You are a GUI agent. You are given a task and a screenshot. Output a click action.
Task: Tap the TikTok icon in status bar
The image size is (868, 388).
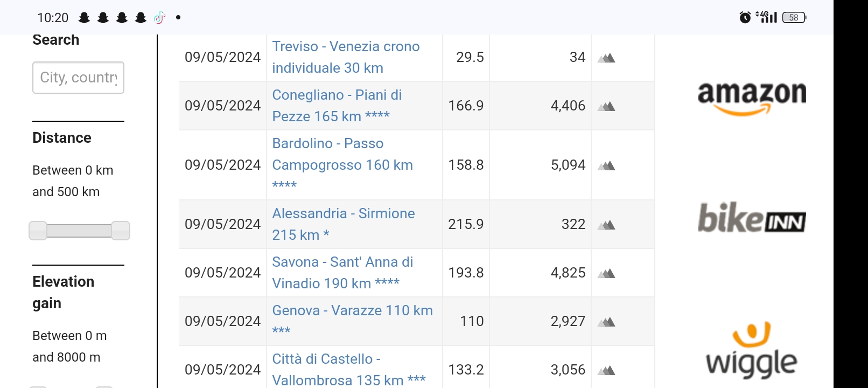click(159, 18)
